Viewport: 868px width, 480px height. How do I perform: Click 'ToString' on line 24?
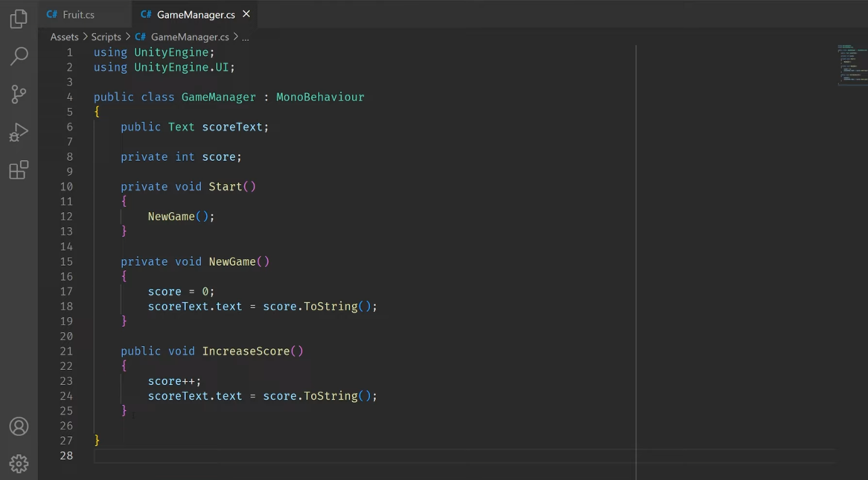pos(330,396)
